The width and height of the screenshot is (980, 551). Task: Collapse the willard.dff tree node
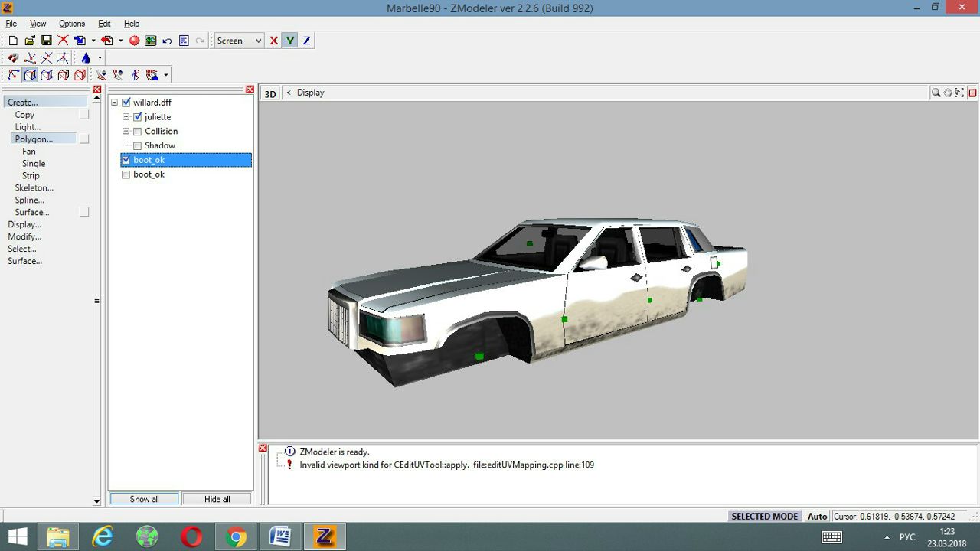115,103
